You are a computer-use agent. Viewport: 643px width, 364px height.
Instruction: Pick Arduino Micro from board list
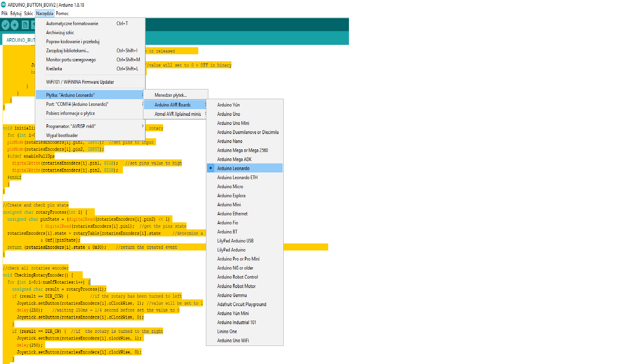pos(230,187)
